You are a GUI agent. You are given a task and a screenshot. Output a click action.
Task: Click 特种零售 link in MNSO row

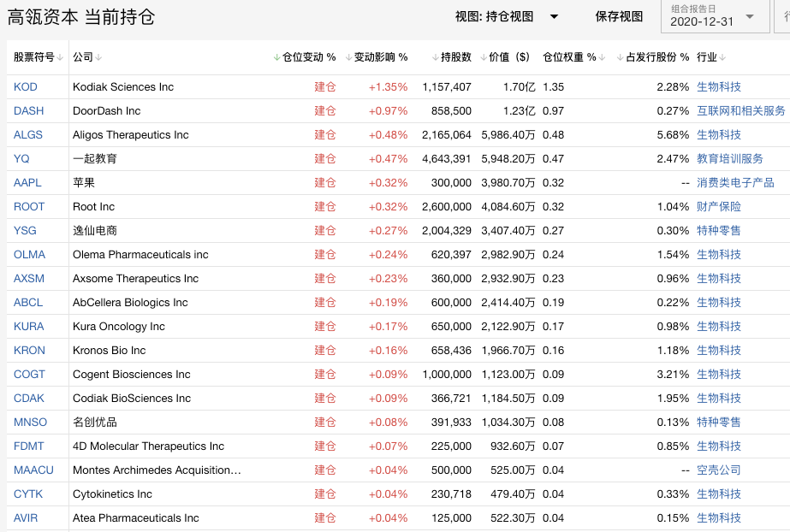[x=719, y=423]
